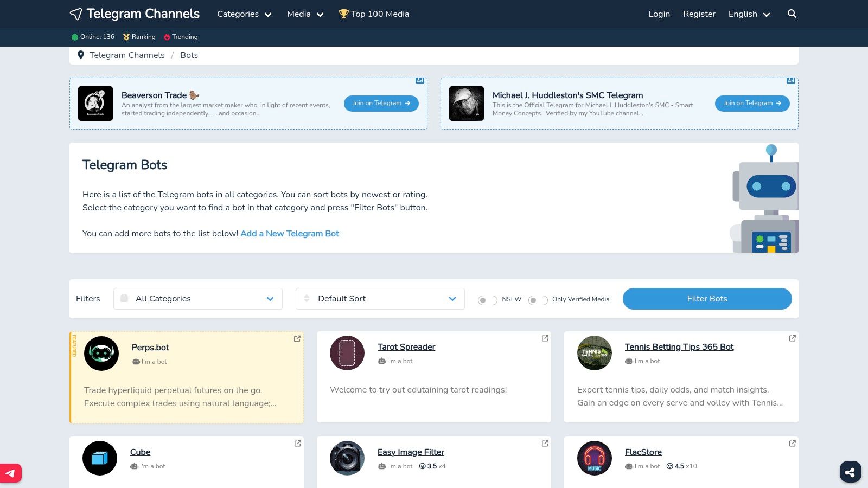Click Michael J. Huddleston's SMC Telegram title
This screenshot has height=488, width=868.
coord(568,95)
